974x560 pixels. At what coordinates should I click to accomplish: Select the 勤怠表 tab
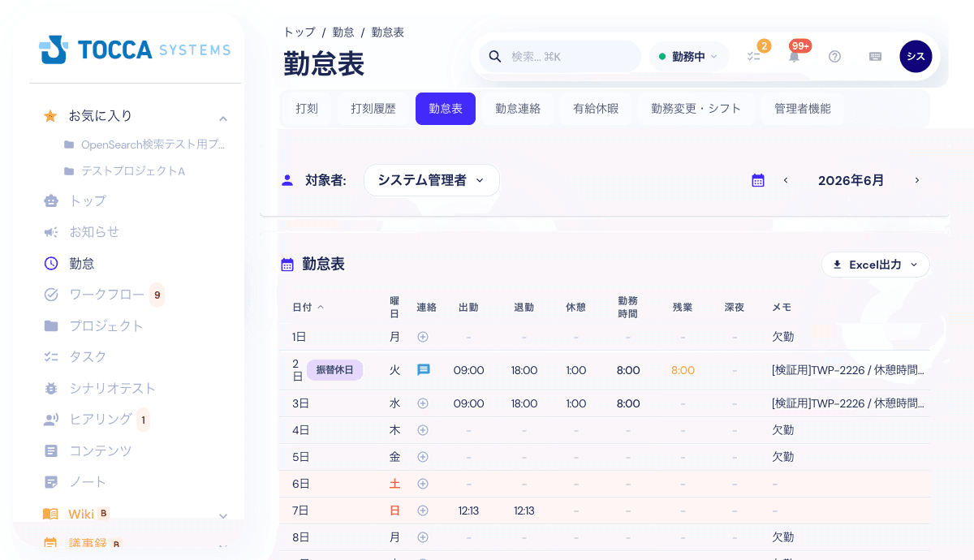pos(446,109)
